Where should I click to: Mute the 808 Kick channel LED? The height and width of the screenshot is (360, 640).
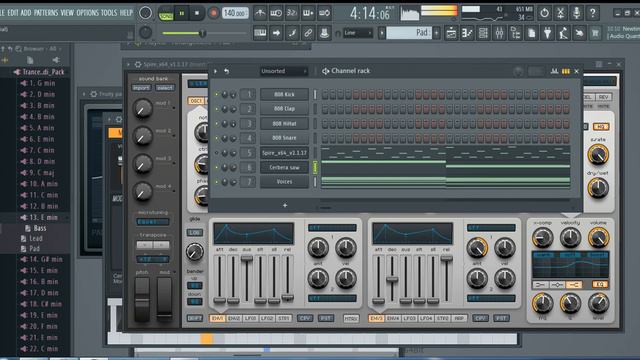pos(217,94)
